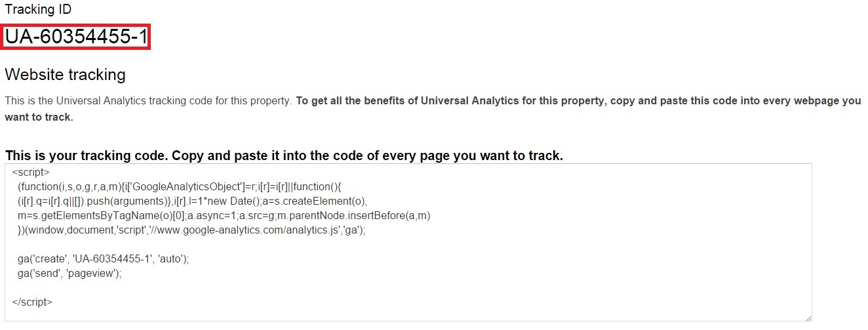The image size is (868, 330).
Task: Click the getElementsByTagName code line
Action: coord(224,216)
